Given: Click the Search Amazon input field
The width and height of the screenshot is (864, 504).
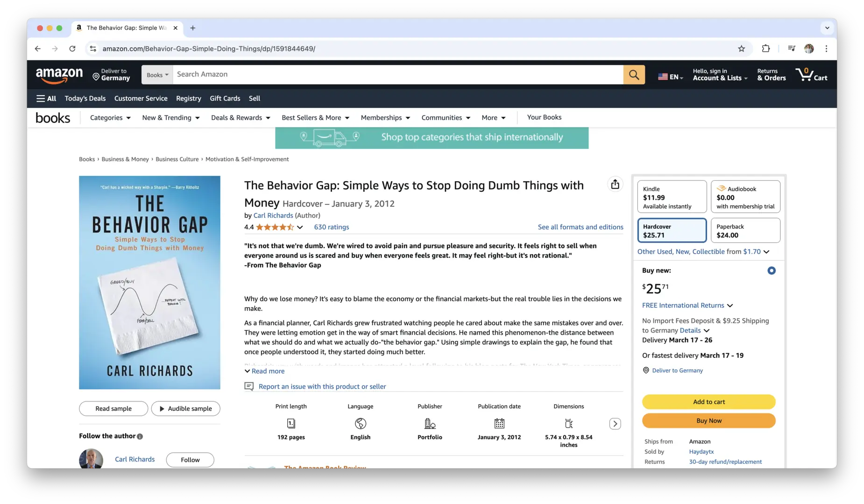Looking at the screenshot, I should click(x=398, y=75).
